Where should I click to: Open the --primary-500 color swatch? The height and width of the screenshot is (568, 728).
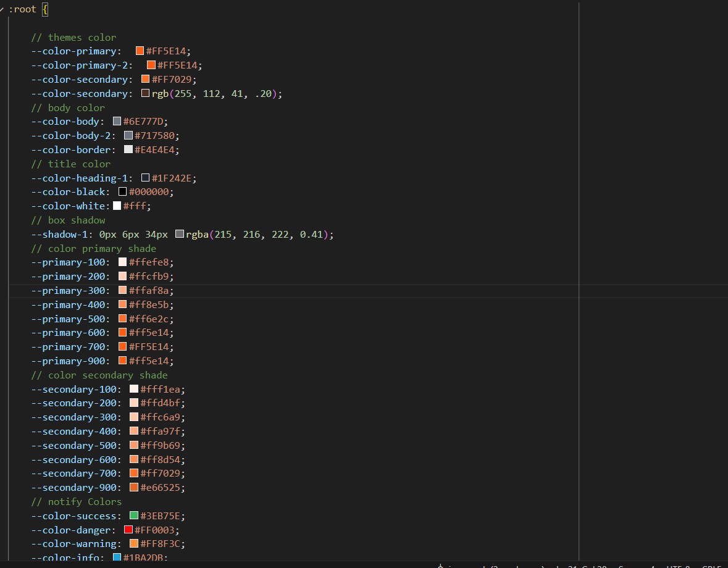pos(122,319)
